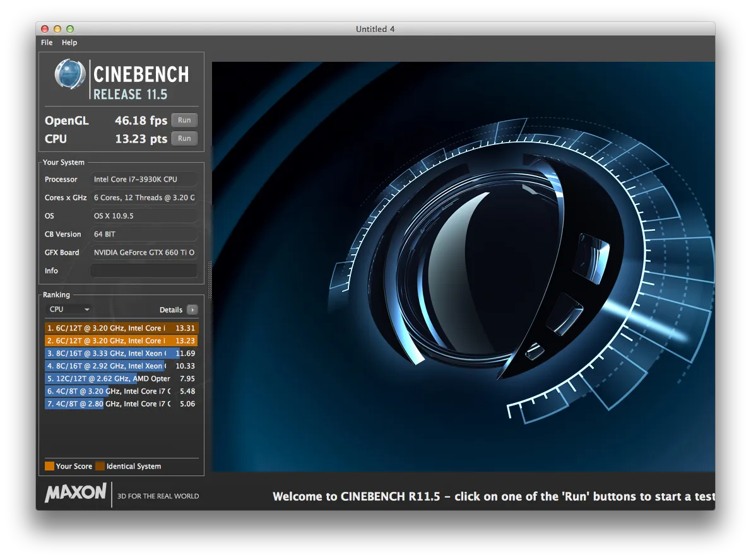Run the CPU benchmark test
The height and width of the screenshot is (560, 751).
click(x=184, y=139)
